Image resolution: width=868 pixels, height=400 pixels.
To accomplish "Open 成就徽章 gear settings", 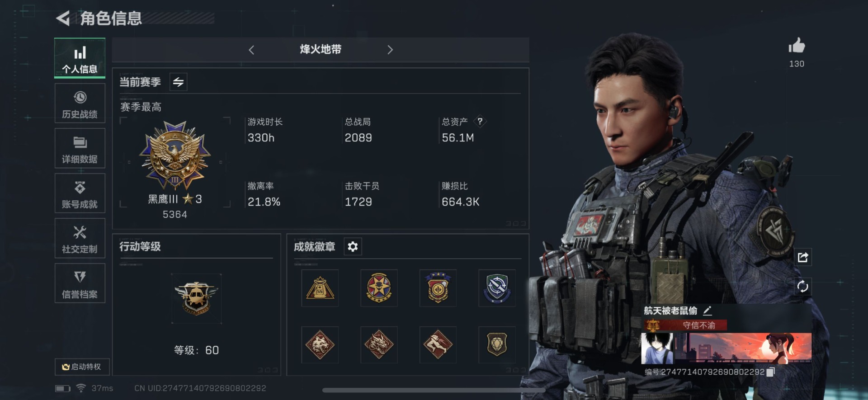I will coord(353,246).
